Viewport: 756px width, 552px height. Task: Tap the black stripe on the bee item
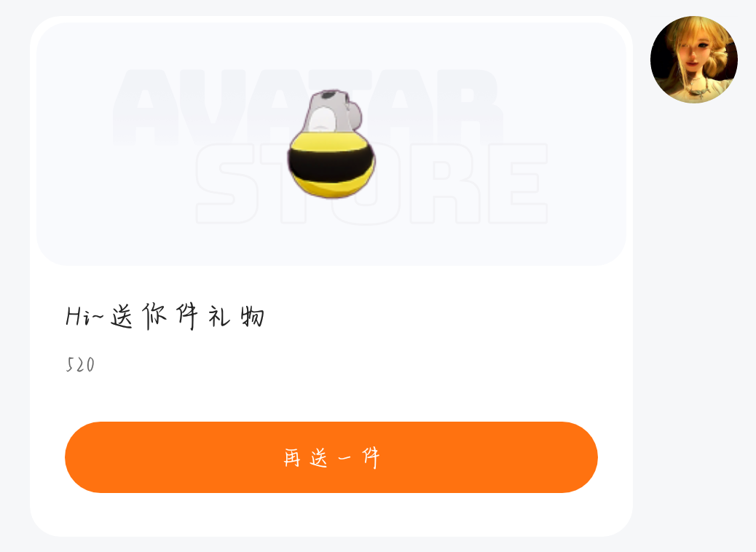point(331,165)
